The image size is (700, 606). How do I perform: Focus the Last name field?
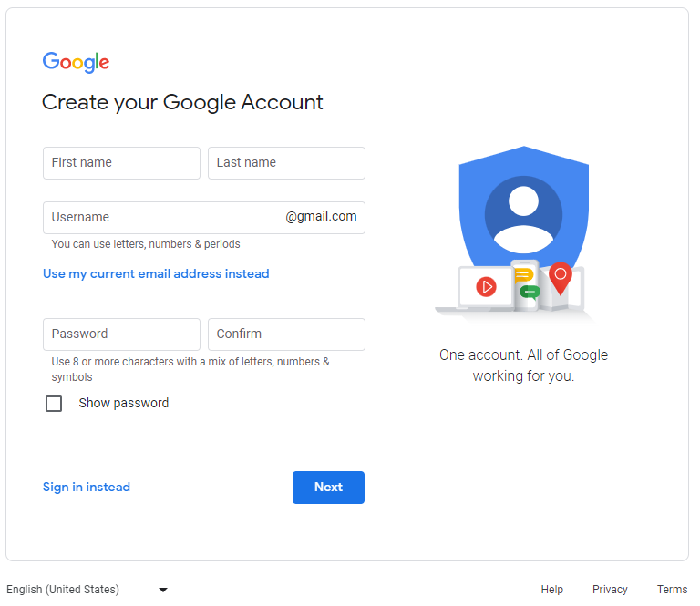[286, 163]
